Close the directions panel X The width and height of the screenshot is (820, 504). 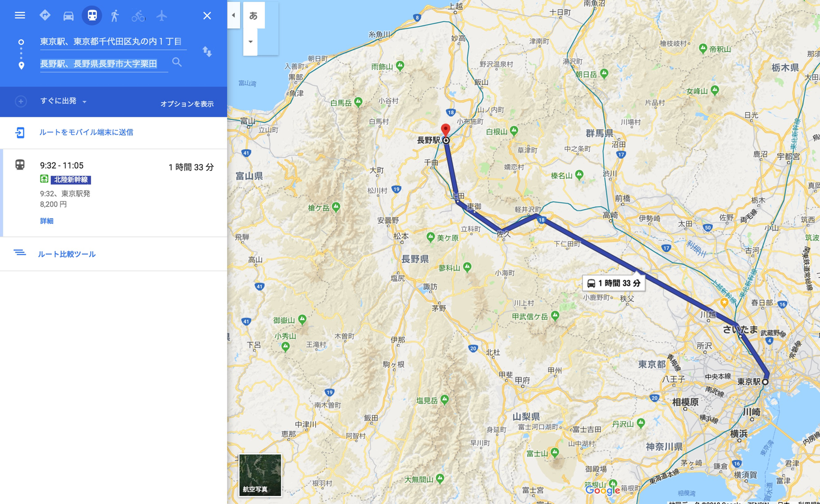click(x=207, y=16)
